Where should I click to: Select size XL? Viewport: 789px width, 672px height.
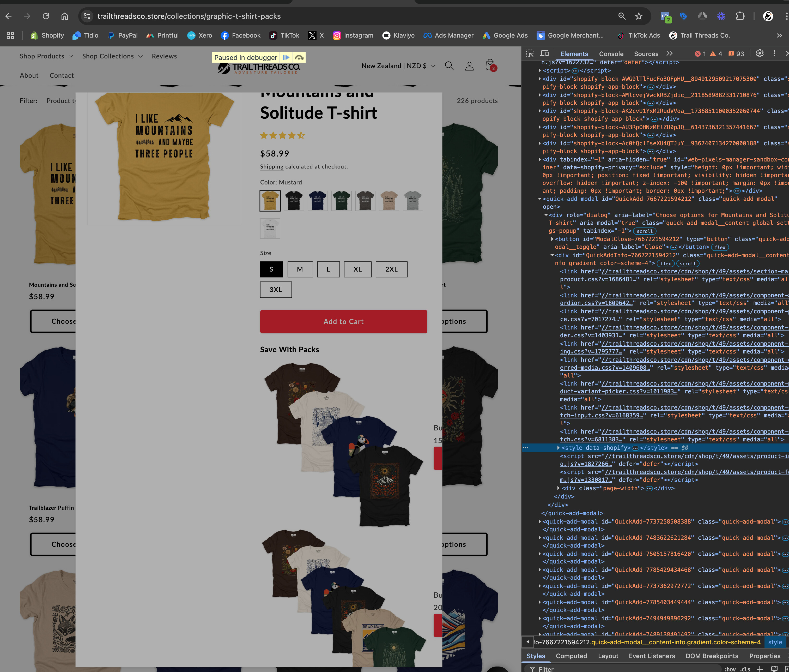pos(357,269)
